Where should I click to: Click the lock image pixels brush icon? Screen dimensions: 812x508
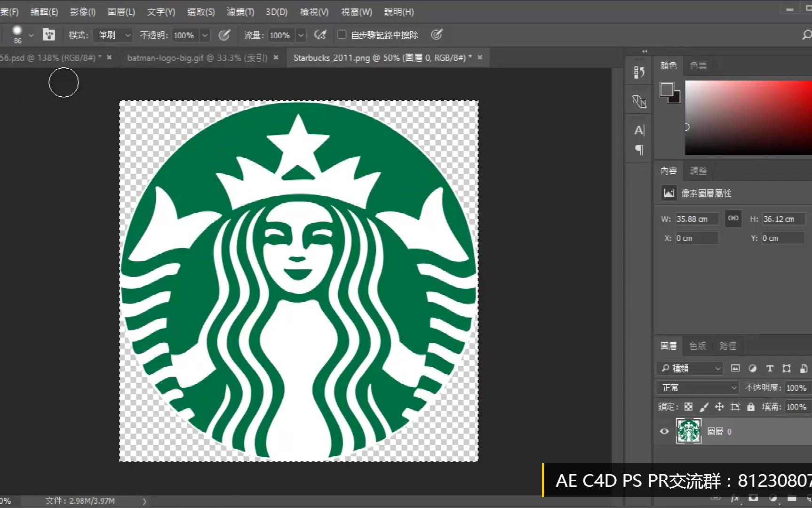click(x=704, y=407)
